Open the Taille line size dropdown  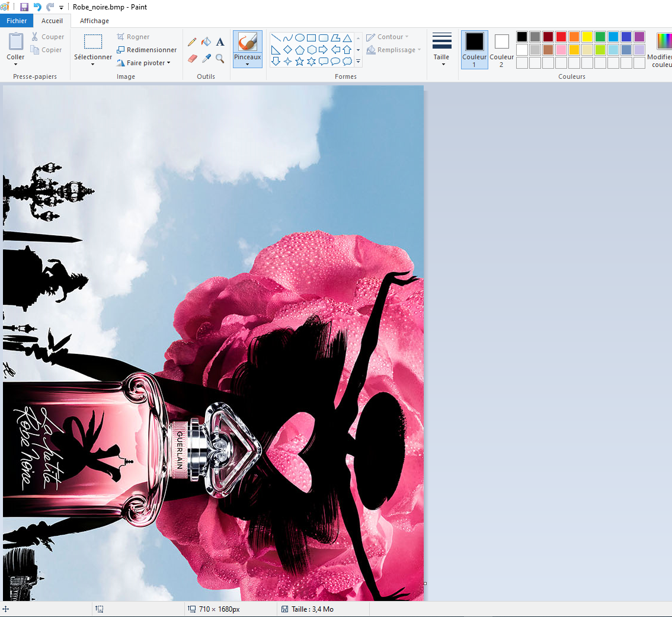coord(441,49)
